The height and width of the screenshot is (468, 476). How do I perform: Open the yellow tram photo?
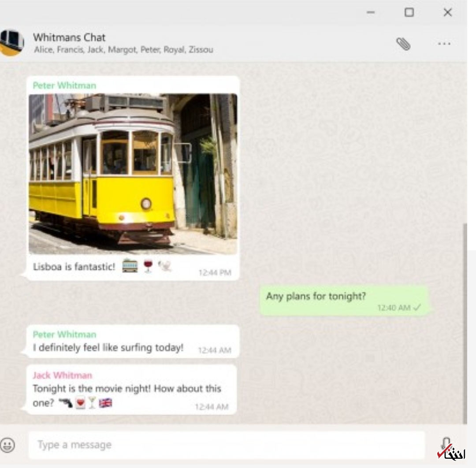tap(133, 174)
